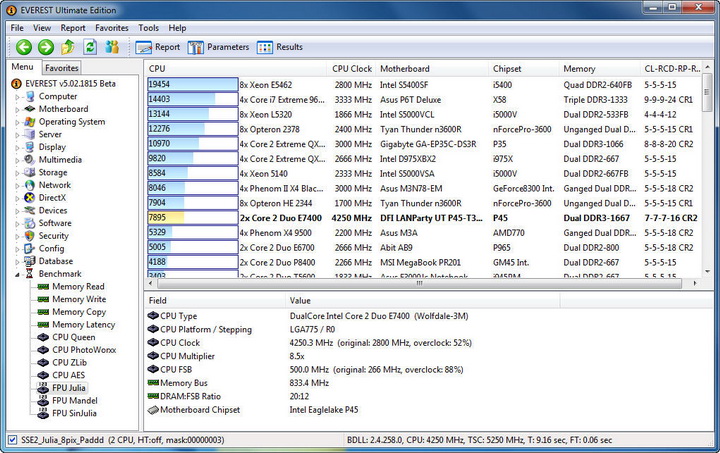Expand the Computer tree node
The image size is (720, 453).
[17, 97]
